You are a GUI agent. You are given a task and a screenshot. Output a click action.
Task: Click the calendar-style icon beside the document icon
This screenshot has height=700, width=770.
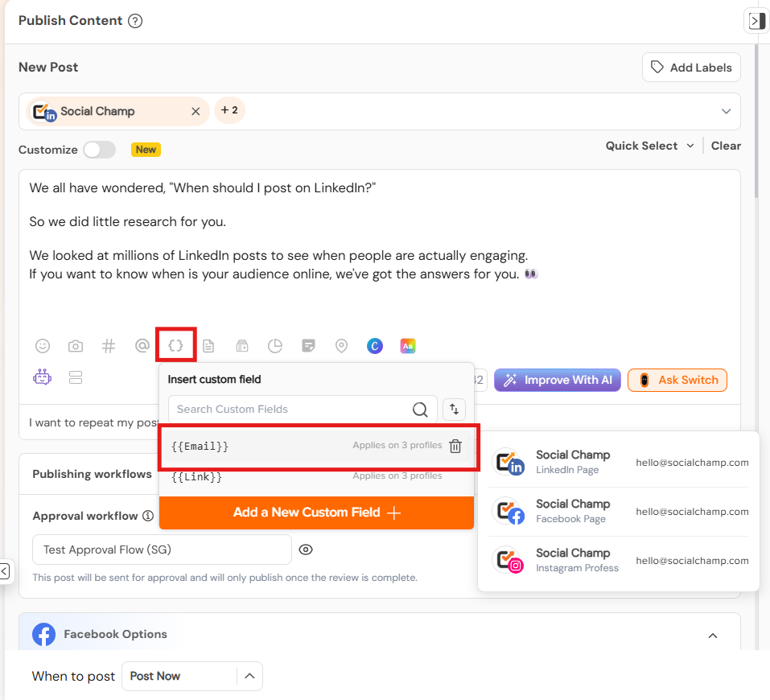242,346
